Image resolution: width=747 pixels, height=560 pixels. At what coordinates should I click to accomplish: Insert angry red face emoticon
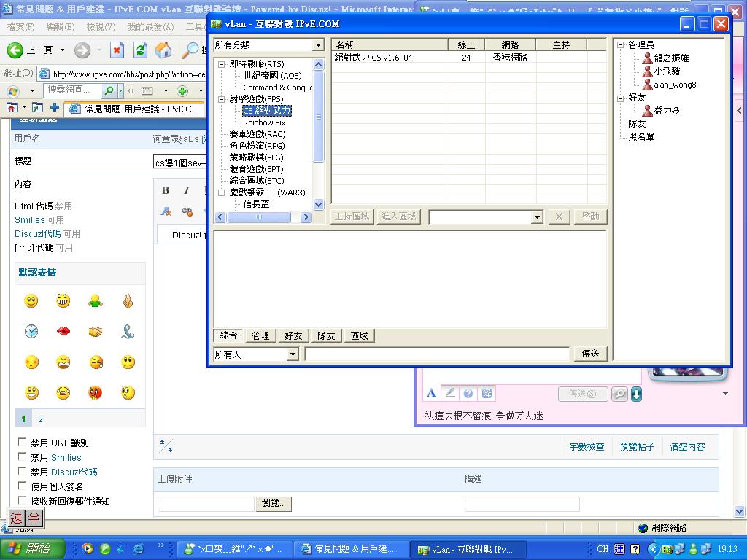[96, 393]
